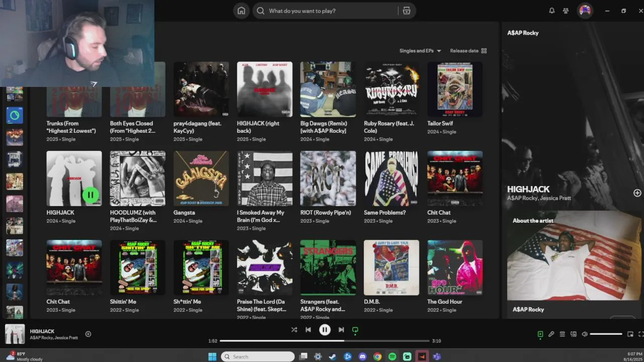The image size is (644, 362).
Task: Expand the Singles and EPs filter dropdown
Action: coord(420,51)
